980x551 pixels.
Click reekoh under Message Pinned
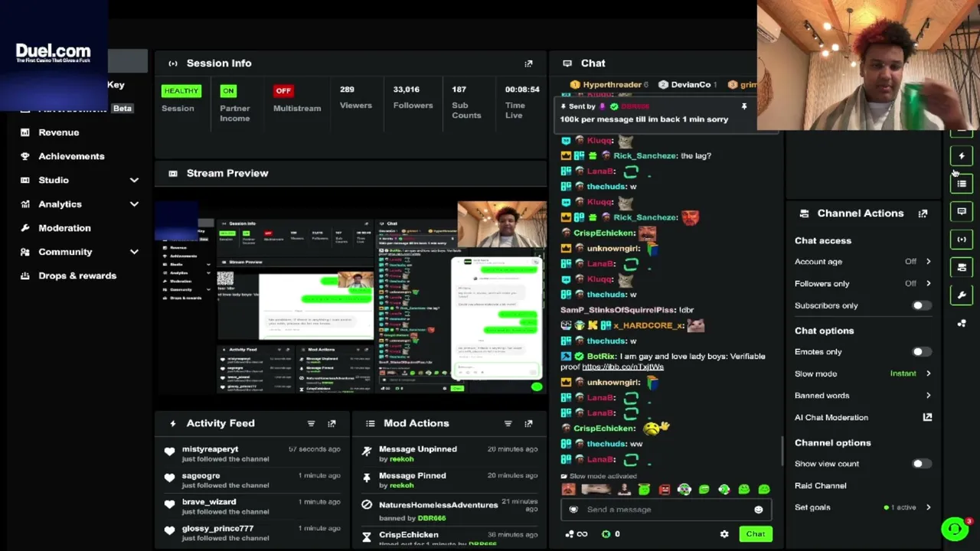(401, 485)
